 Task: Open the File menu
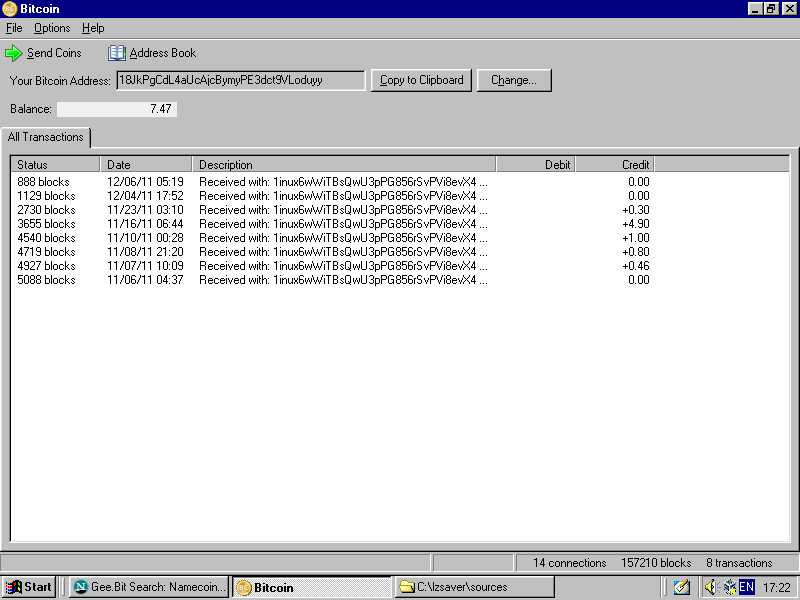tap(14, 28)
